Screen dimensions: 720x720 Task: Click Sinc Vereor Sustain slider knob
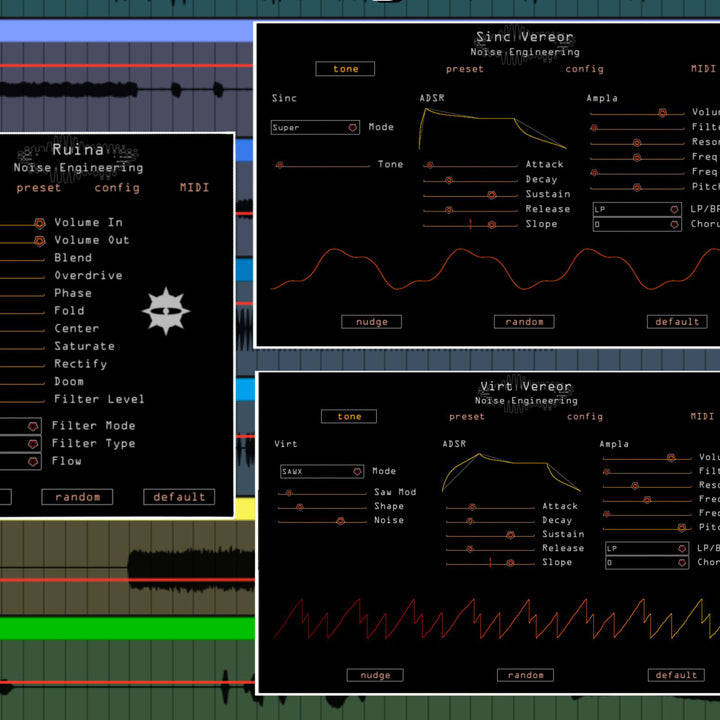pyautogui.click(x=492, y=195)
